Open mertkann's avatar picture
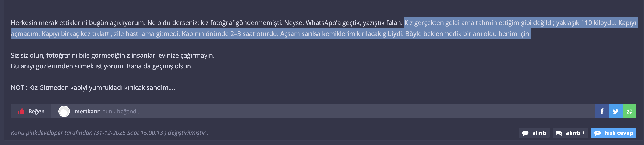The width and height of the screenshot is (644, 145). coord(64,111)
